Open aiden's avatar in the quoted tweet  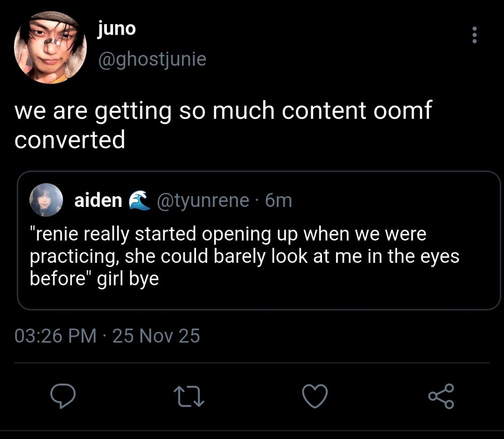[46, 200]
